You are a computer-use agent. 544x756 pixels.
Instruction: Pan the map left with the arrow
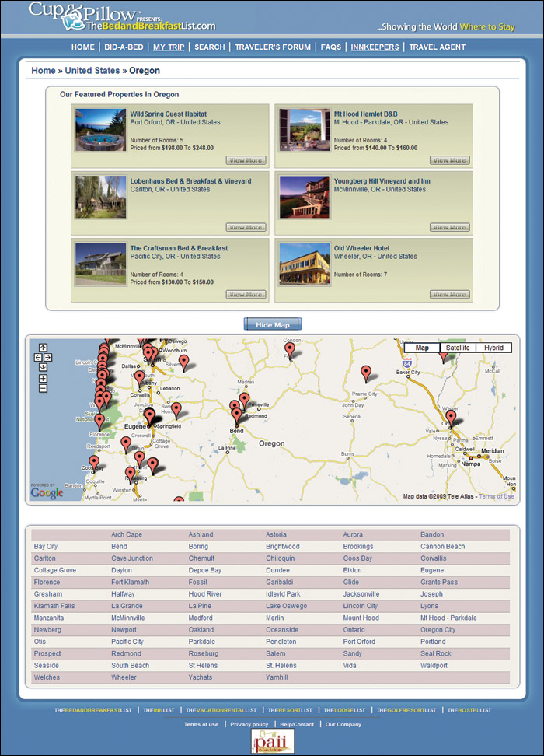pyautogui.click(x=38, y=357)
